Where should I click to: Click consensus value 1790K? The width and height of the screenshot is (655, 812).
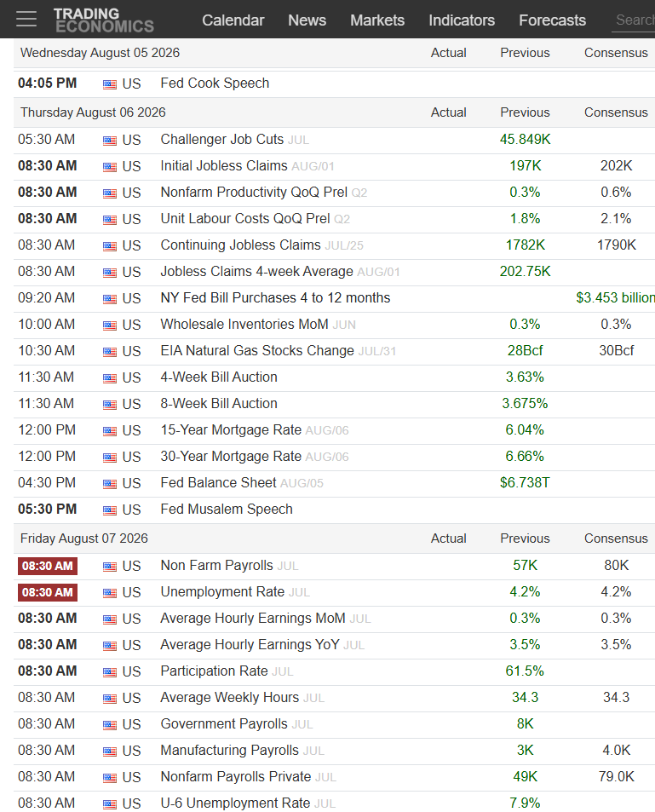616,245
